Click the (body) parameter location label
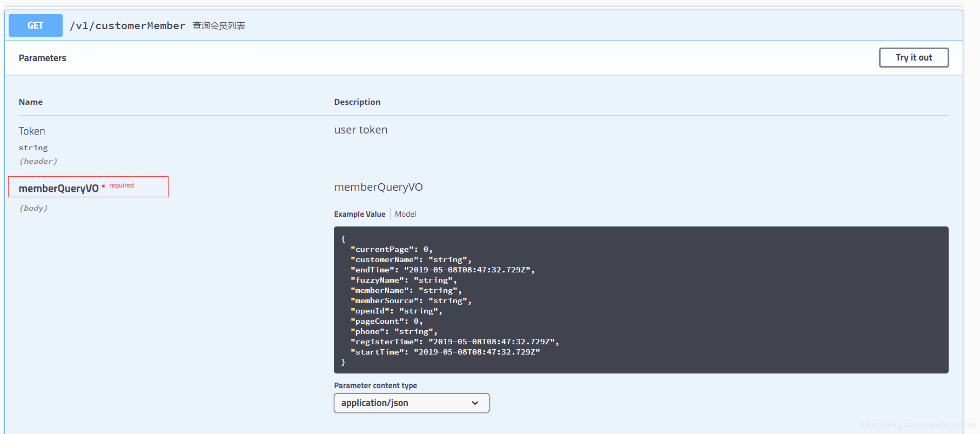This screenshot has height=434, width=980. pyautogui.click(x=33, y=208)
